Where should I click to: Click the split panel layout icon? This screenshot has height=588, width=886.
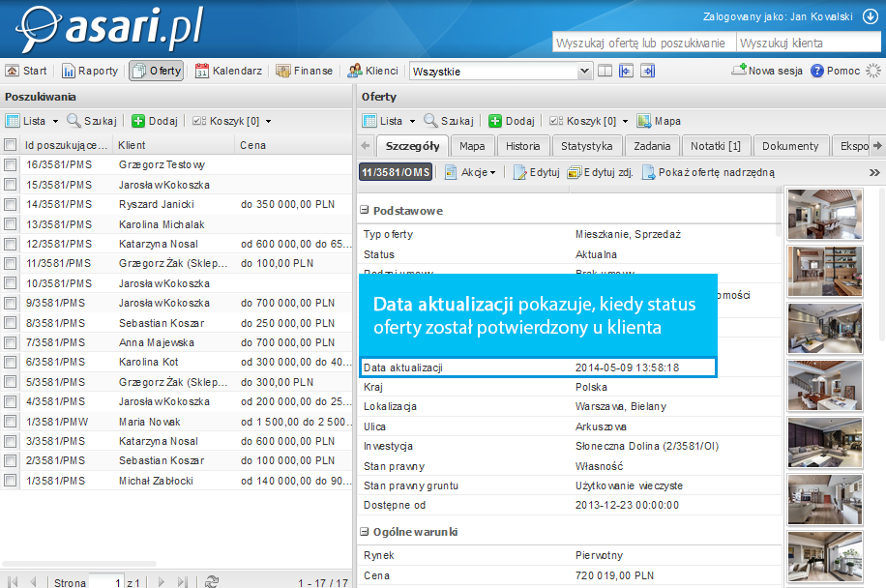point(605,72)
